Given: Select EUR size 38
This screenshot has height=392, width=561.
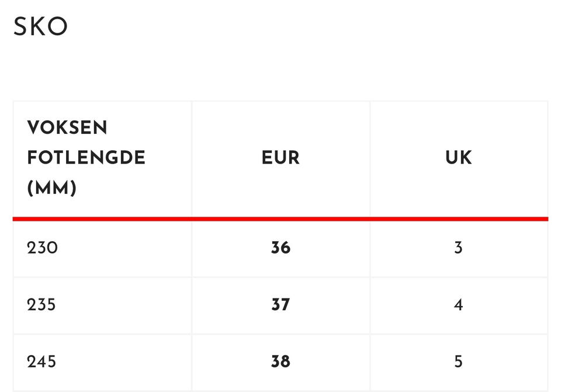Looking at the screenshot, I should point(280,362).
